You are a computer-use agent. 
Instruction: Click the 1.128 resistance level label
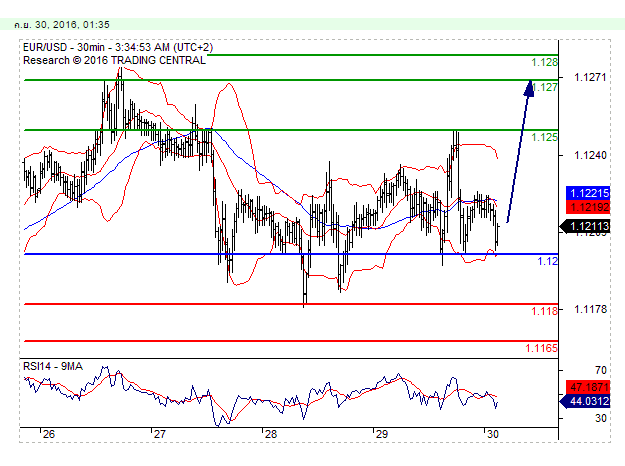544,62
